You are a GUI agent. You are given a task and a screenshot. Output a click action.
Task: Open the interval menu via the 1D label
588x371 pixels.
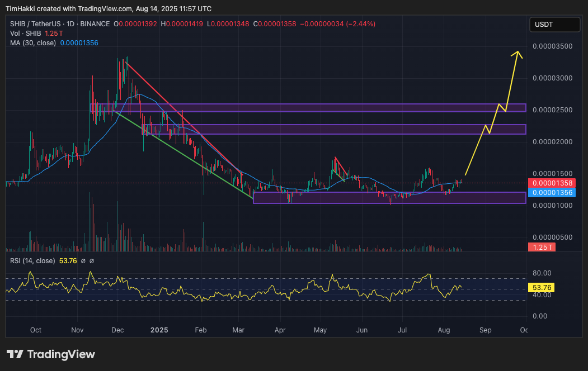(x=71, y=24)
